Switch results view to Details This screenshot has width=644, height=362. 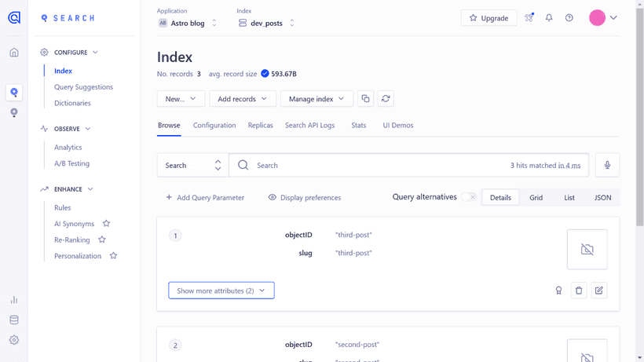(x=500, y=197)
